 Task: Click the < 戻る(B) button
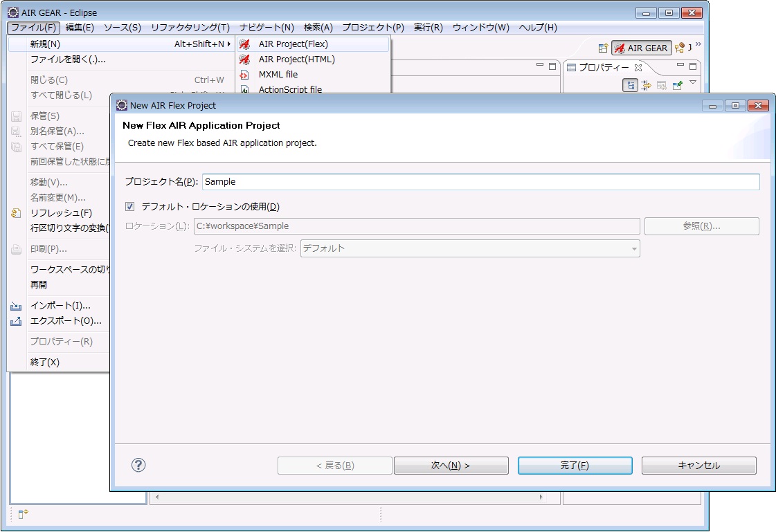(335, 466)
